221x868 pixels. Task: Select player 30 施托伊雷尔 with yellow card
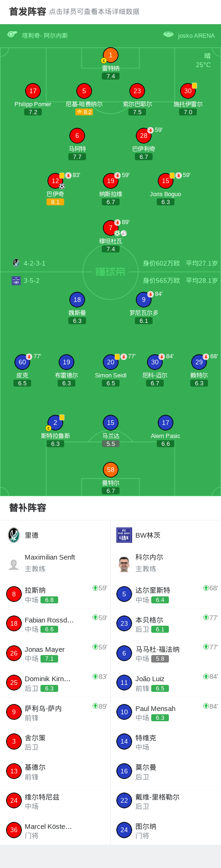(188, 91)
